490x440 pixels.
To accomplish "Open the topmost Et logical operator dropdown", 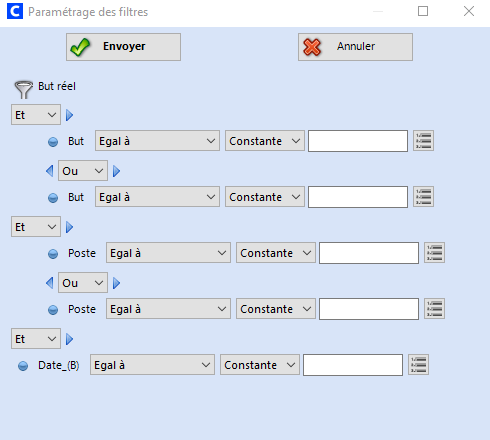I will (36, 115).
